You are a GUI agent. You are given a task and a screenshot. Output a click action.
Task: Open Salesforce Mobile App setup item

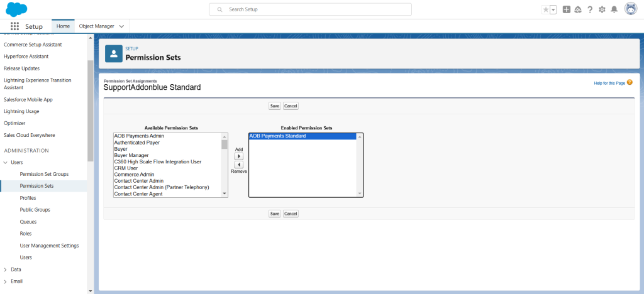pos(28,100)
